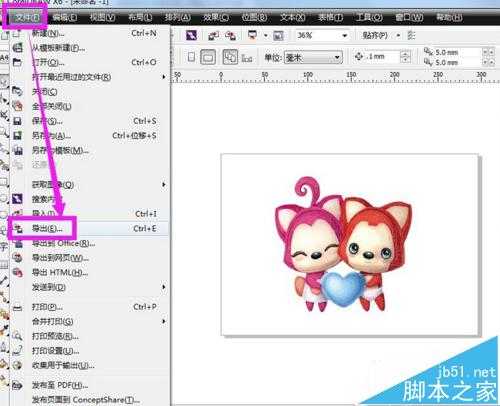This screenshot has height=406, width=500.
Task: Click the floppy disk icon beside 保存(S)
Action: point(17,121)
